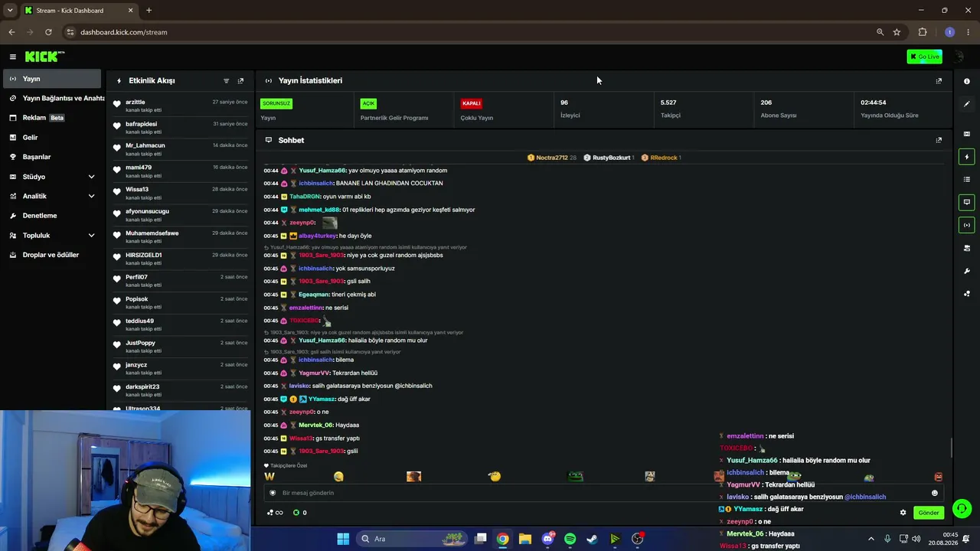Image resolution: width=980 pixels, height=551 pixels.
Task: Expand the Analitik submenu chevron
Action: coord(91,196)
